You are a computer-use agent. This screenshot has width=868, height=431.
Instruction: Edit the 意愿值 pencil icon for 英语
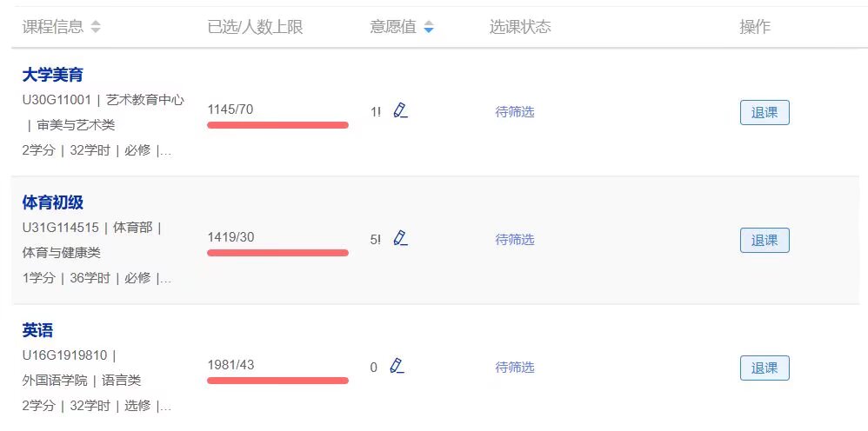(x=397, y=366)
